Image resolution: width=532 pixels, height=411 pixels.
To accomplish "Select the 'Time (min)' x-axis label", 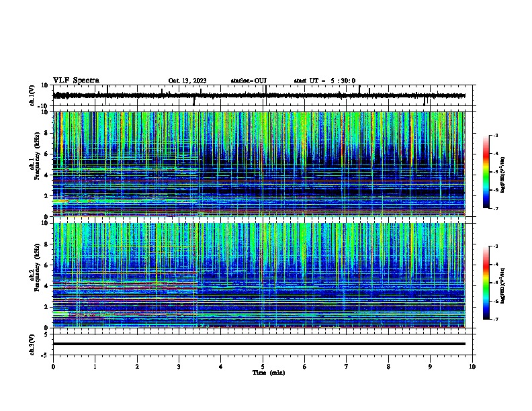I will (269, 373).
